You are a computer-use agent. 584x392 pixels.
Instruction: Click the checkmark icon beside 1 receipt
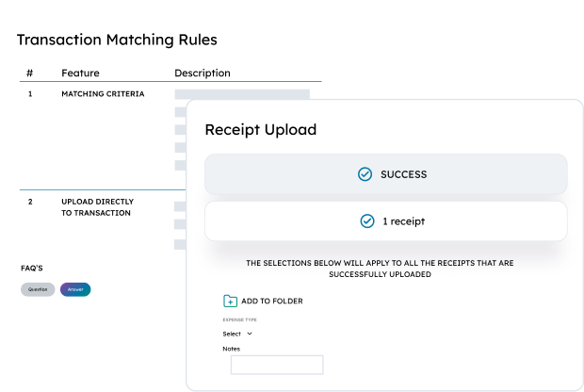point(366,220)
